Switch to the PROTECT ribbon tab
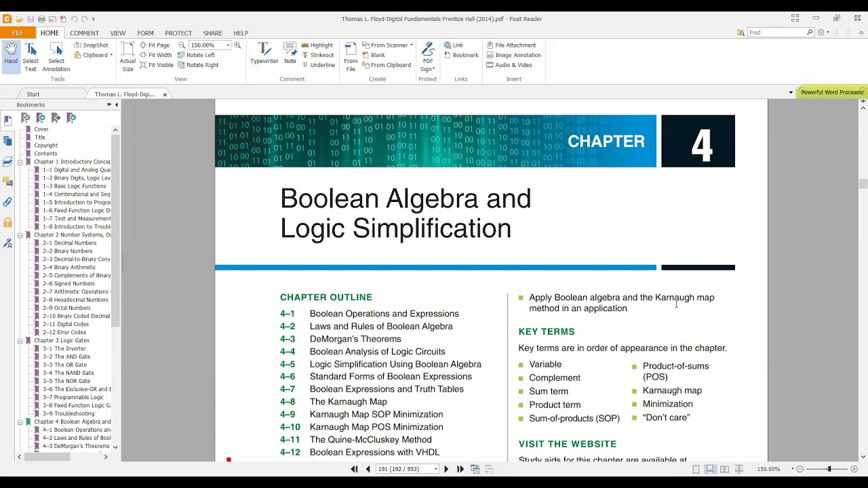 coord(178,33)
